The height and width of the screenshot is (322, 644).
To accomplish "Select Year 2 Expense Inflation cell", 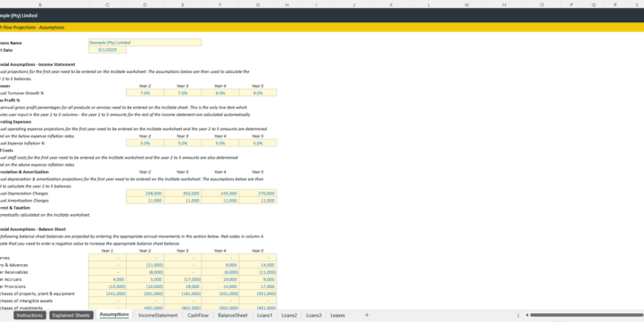I will click(x=145, y=143).
